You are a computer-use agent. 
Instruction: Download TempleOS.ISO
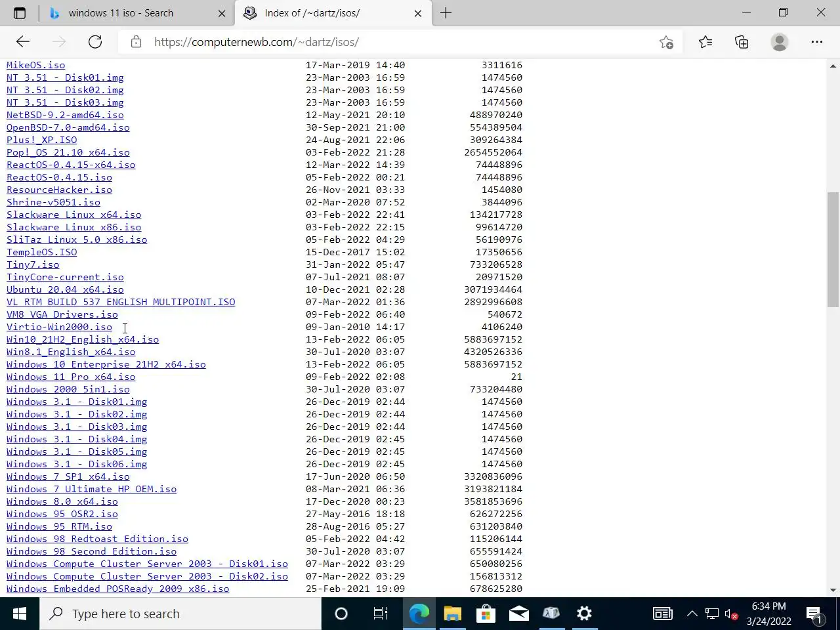[x=41, y=252]
